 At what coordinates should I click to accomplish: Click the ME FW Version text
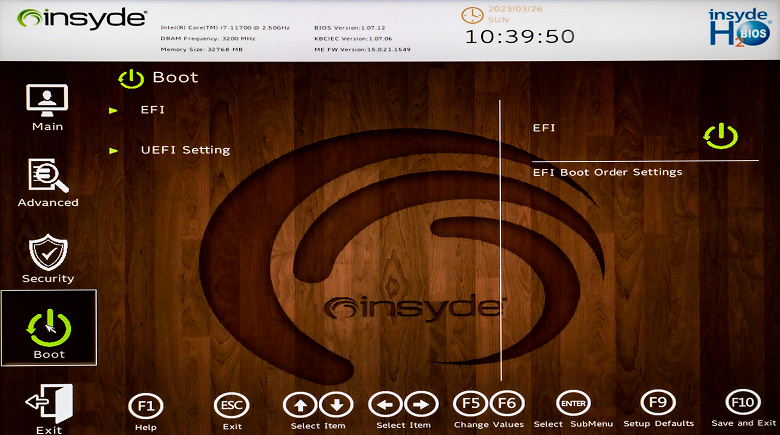tap(362, 49)
